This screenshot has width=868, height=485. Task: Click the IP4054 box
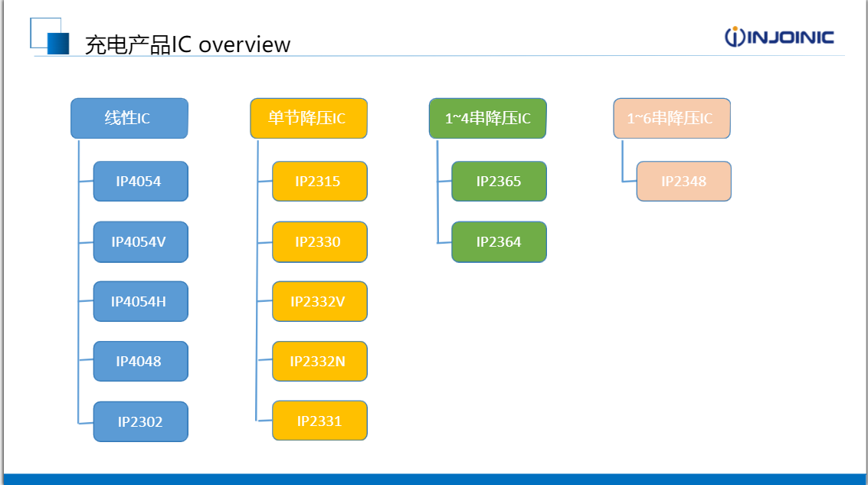click(141, 181)
